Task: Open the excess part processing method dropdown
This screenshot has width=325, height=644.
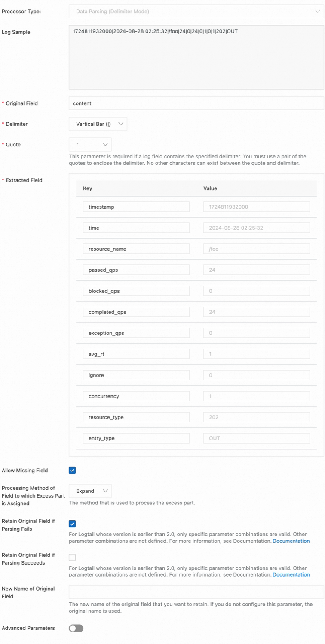Action: pyautogui.click(x=90, y=491)
